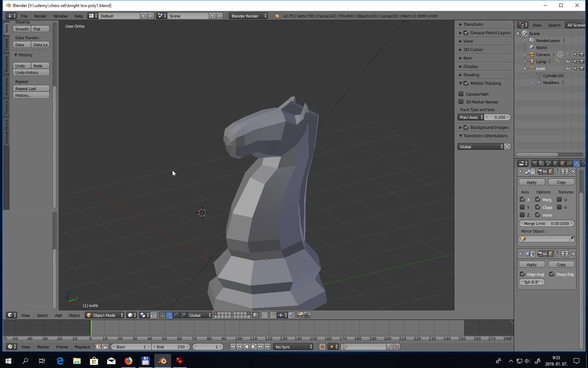Select the translate manipulator arrow icon

coord(169,315)
